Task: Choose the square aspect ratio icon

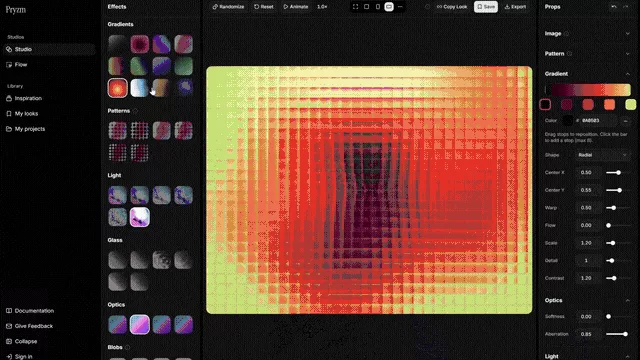Action: pyautogui.click(x=367, y=7)
